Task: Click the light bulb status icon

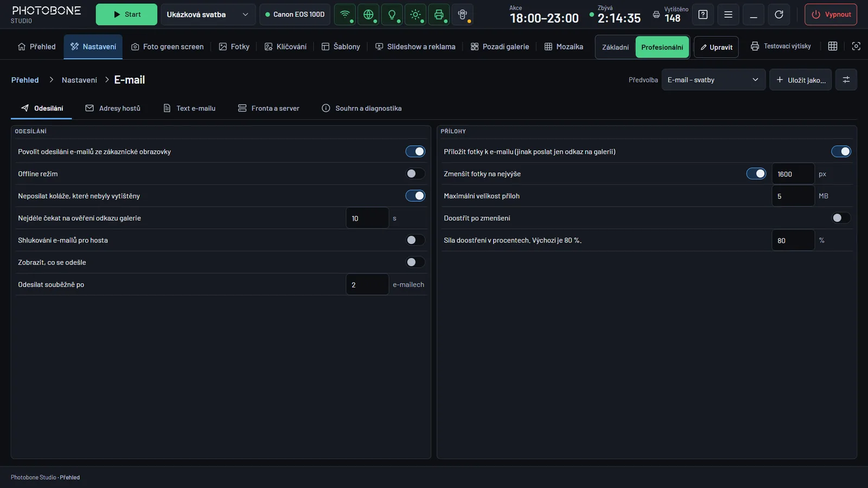Action: (x=392, y=15)
